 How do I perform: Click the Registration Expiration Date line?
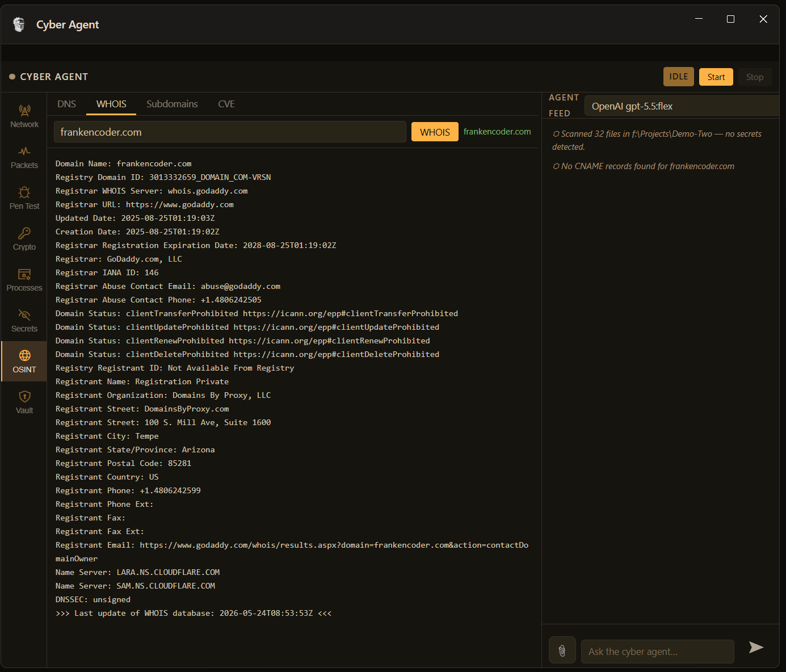pyautogui.click(x=196, y=245)
